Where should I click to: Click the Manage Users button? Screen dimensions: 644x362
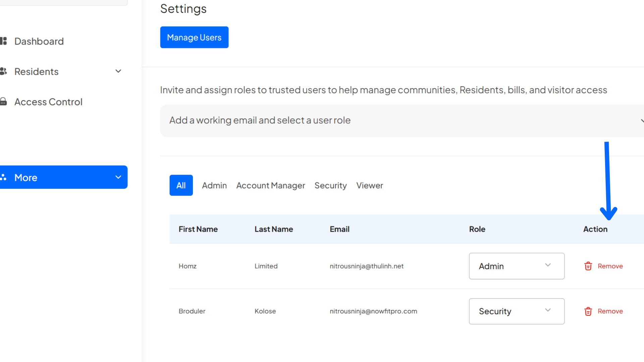pos(194,37)
